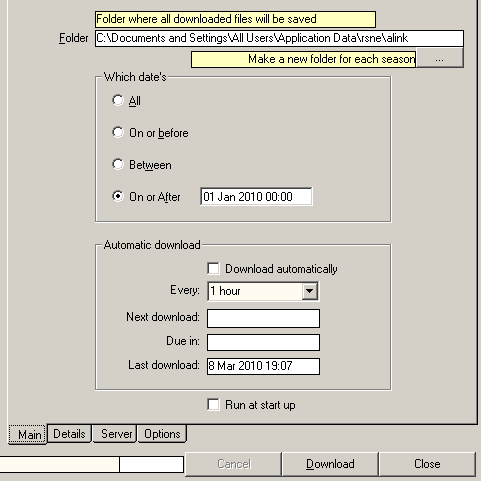Toggle Run at start up checkbox
Image resolution: width=481 pixels, height=481 pixels.
click(213, 405)
